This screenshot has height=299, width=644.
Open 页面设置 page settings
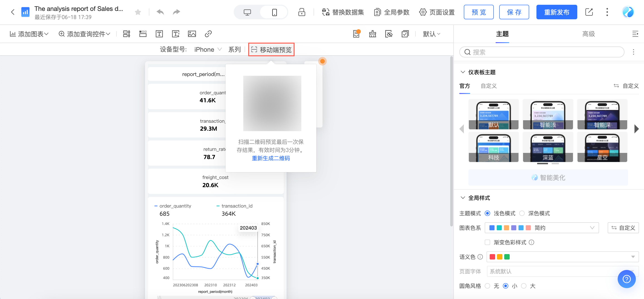tap(437, 12)
